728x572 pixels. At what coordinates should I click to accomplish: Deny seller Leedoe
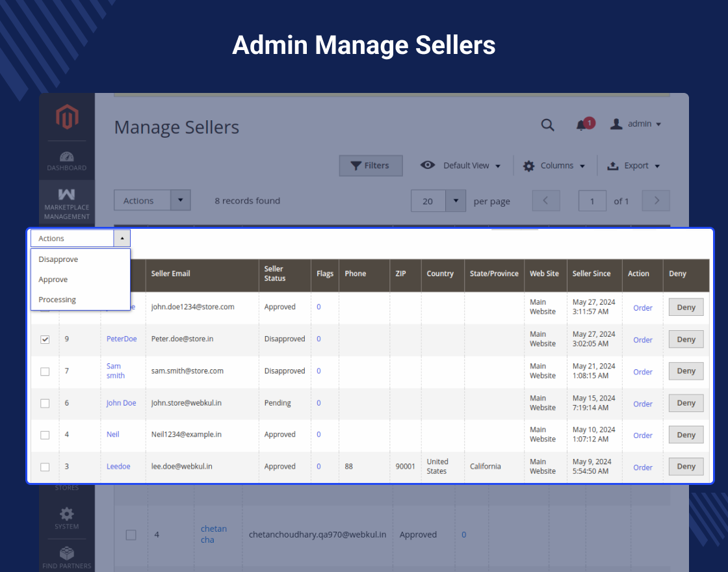686,467
